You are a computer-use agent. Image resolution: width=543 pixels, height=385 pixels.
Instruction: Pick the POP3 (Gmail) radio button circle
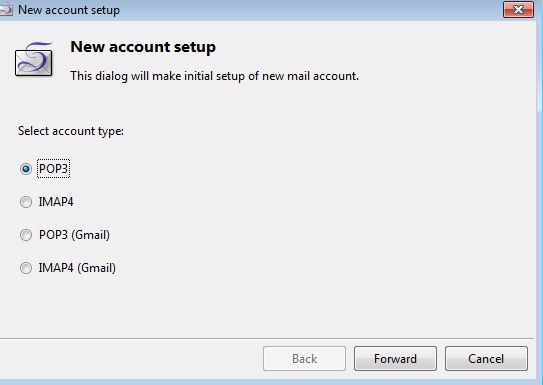[x=26, y=235]
